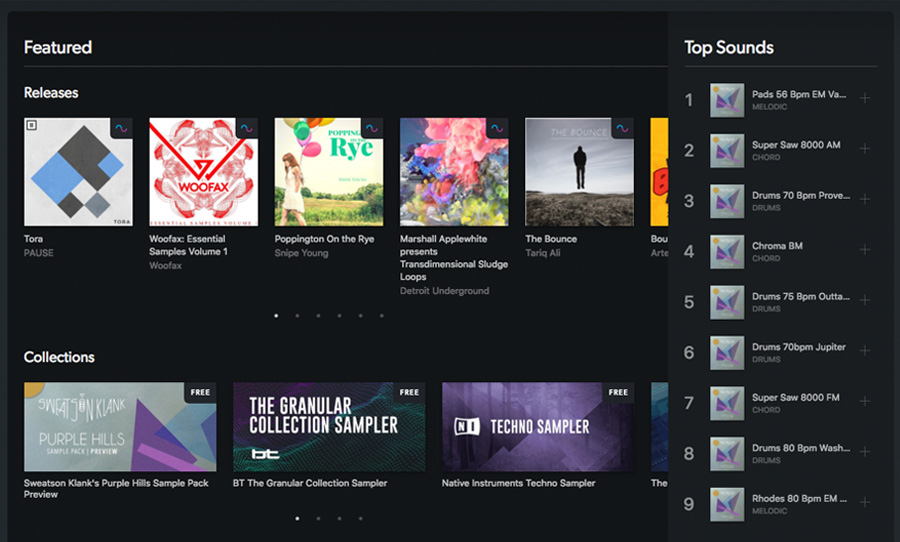
Task: Go to third Releases carousel page dot
Action: (319, 316)
